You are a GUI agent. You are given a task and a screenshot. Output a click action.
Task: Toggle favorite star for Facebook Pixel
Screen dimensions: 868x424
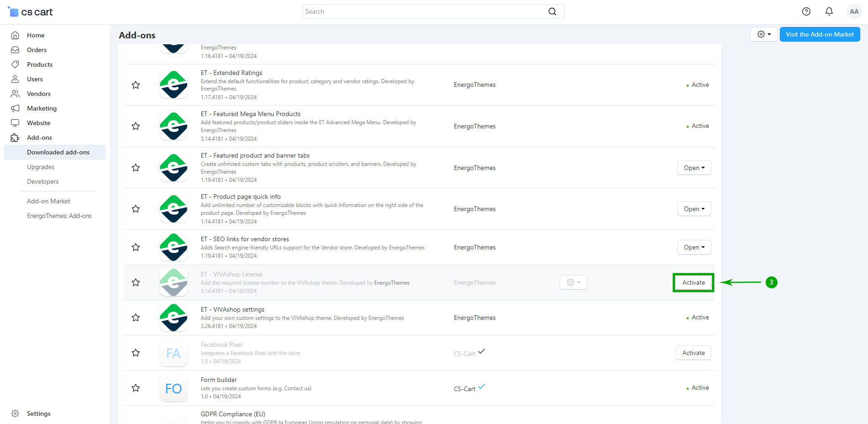(x=136, y=353)
